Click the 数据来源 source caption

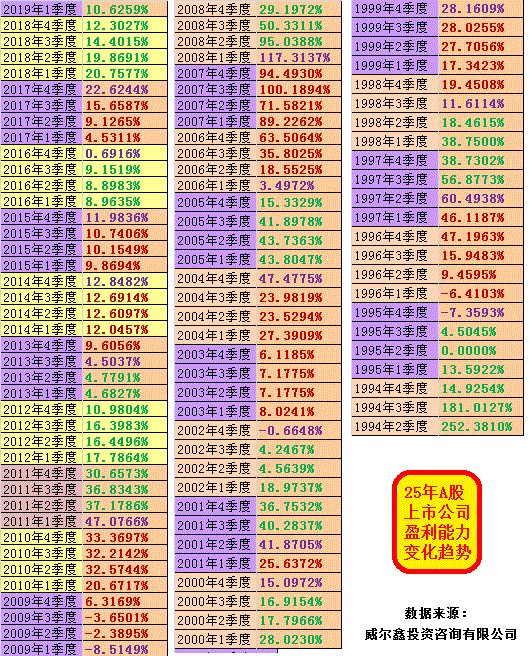click(435, 613)
